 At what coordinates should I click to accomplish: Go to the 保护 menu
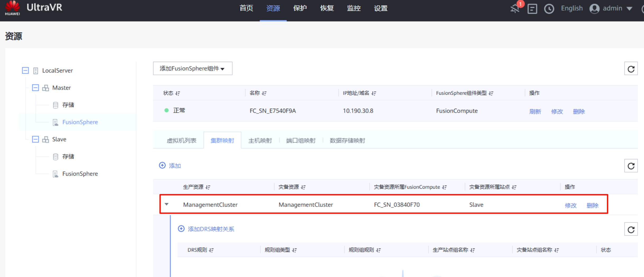pyautogui.click(x=300, y=8)
